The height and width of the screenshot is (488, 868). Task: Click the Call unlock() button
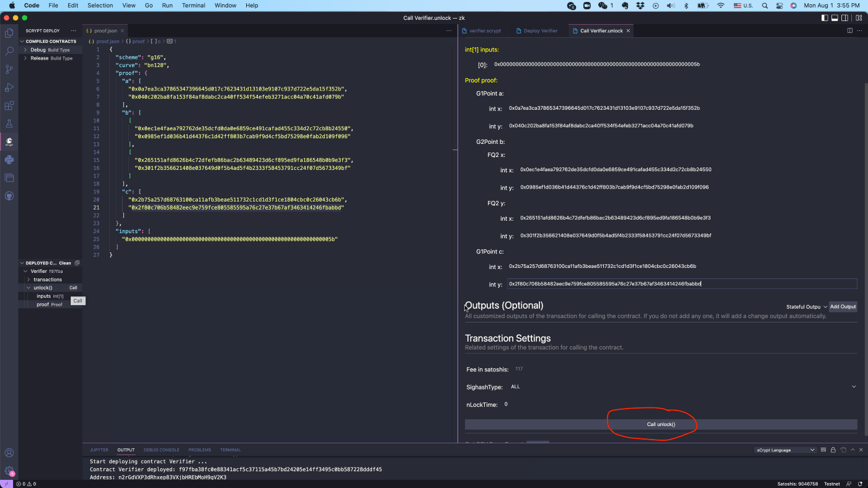coord(661,425)
